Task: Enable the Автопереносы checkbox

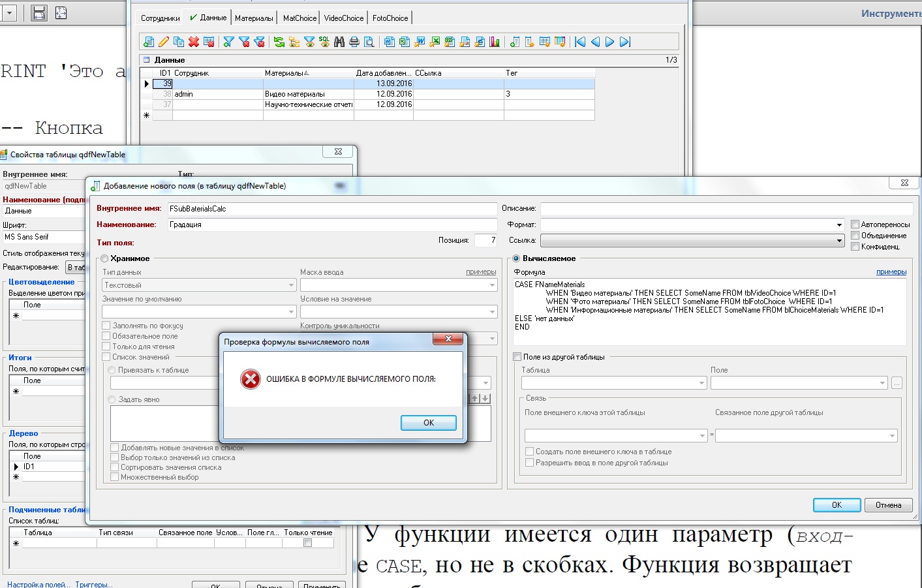Action: pyautogui.click(x=855, y=224)
